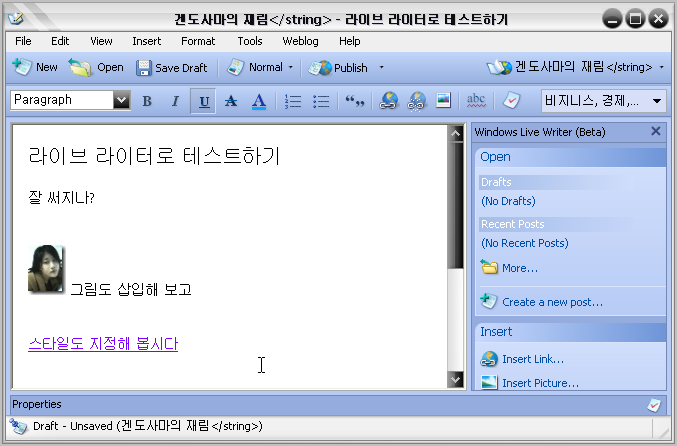Click the (No Recent Posts) text
677x446 pixels.
click(x=525, y=243)
